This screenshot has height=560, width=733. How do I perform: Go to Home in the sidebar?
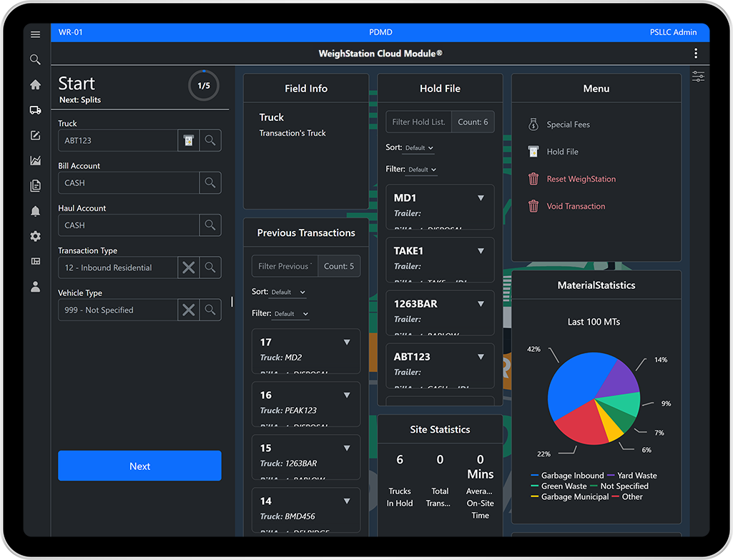(x=35, y=84)
